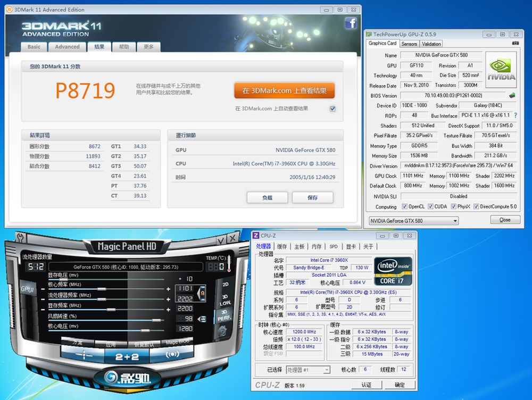The width and height of the screenshot is (532, 400).
Task: Open the 内存 tab in CPU-Z
Action: 317,247
